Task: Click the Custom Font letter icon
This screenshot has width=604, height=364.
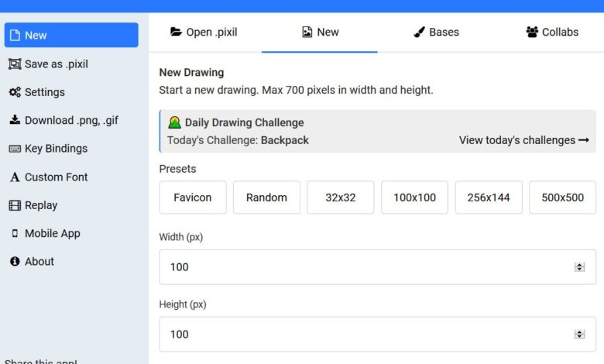Action: click(15, 177)
